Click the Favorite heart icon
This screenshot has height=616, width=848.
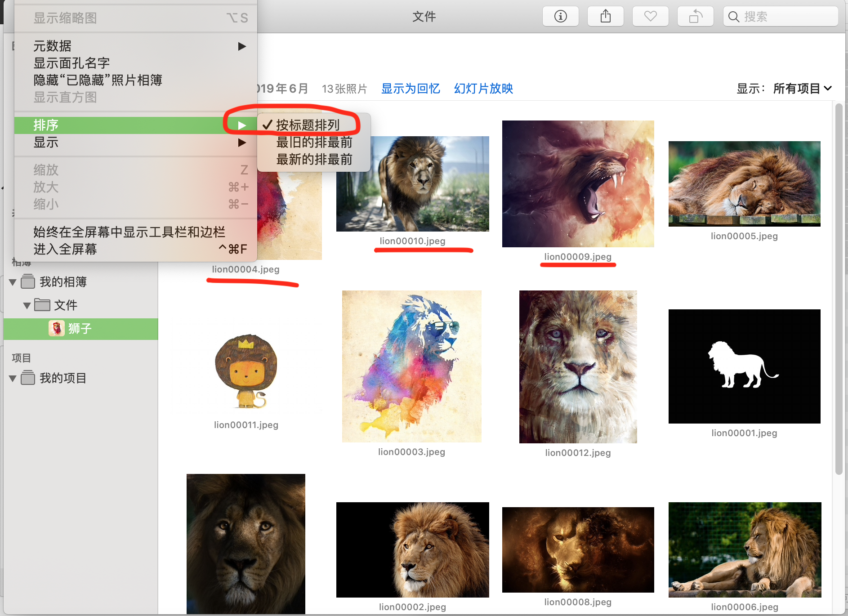pyautogui.click(x=650, y=17)
